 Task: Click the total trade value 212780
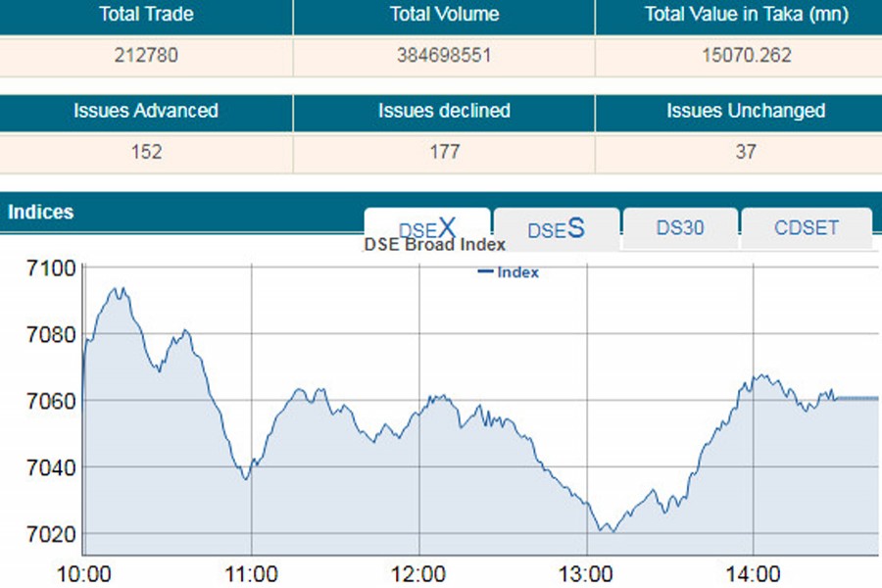tap(146, 56)
